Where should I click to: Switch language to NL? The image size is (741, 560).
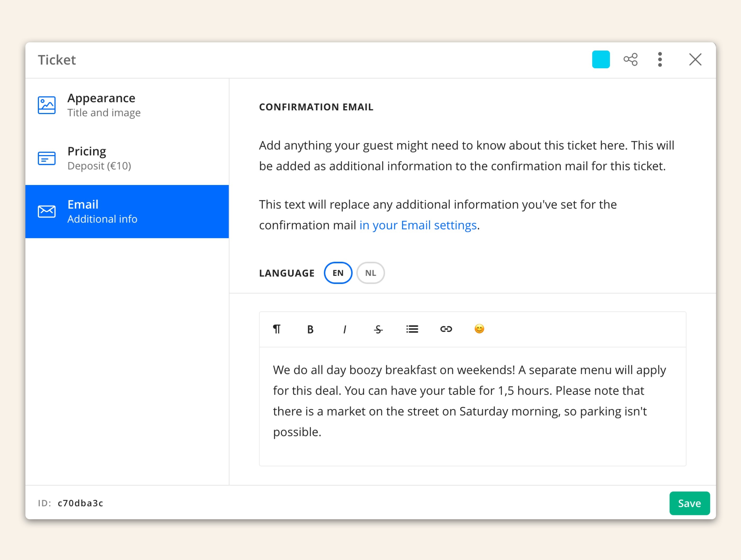370,273
